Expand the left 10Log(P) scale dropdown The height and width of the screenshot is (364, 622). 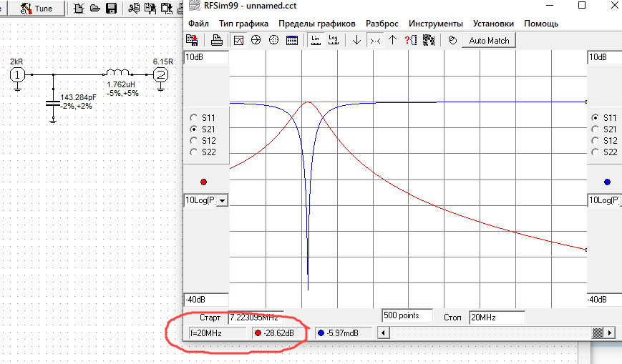coord(222,201)
